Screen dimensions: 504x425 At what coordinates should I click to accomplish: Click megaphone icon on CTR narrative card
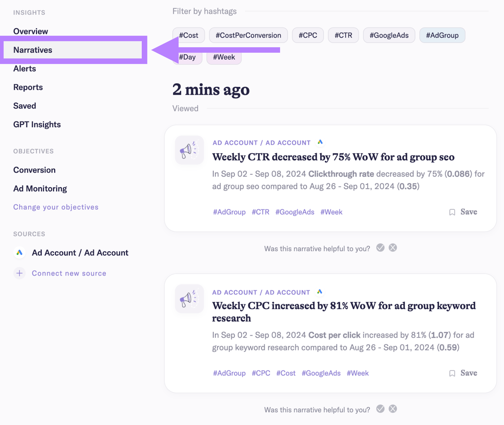click(x=189, y=150)
